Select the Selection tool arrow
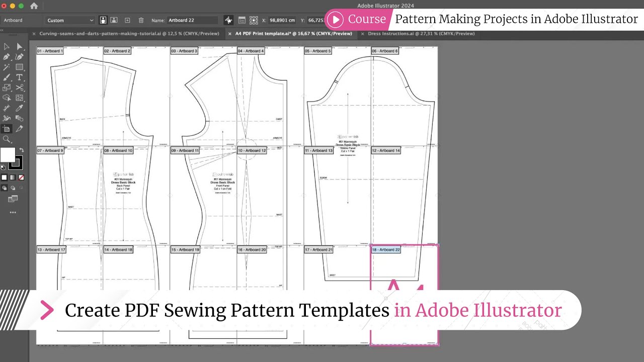644x362 pixels. 7,47
